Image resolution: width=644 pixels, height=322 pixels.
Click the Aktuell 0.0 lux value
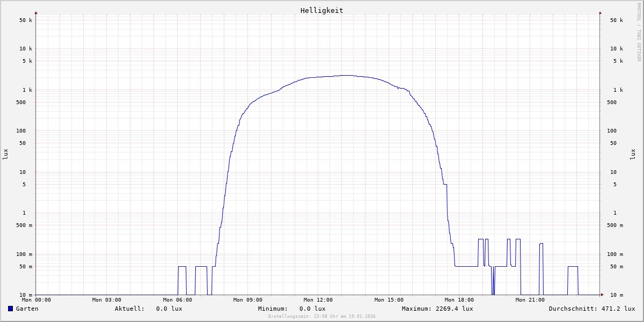169,309
